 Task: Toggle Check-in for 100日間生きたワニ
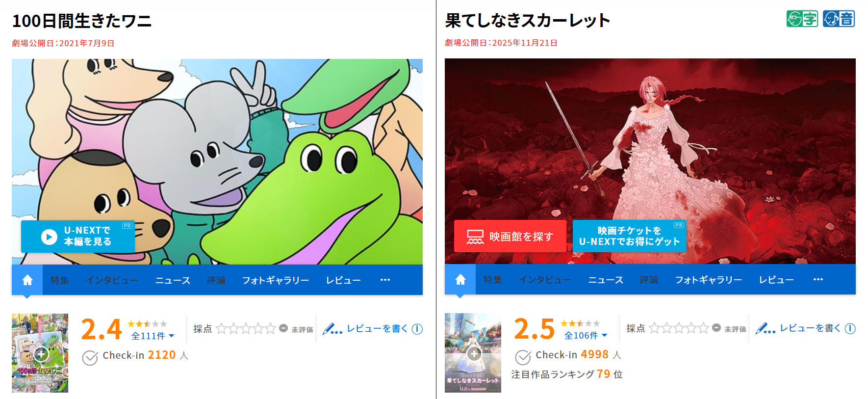pyautogui.click(x=90, y=358)
